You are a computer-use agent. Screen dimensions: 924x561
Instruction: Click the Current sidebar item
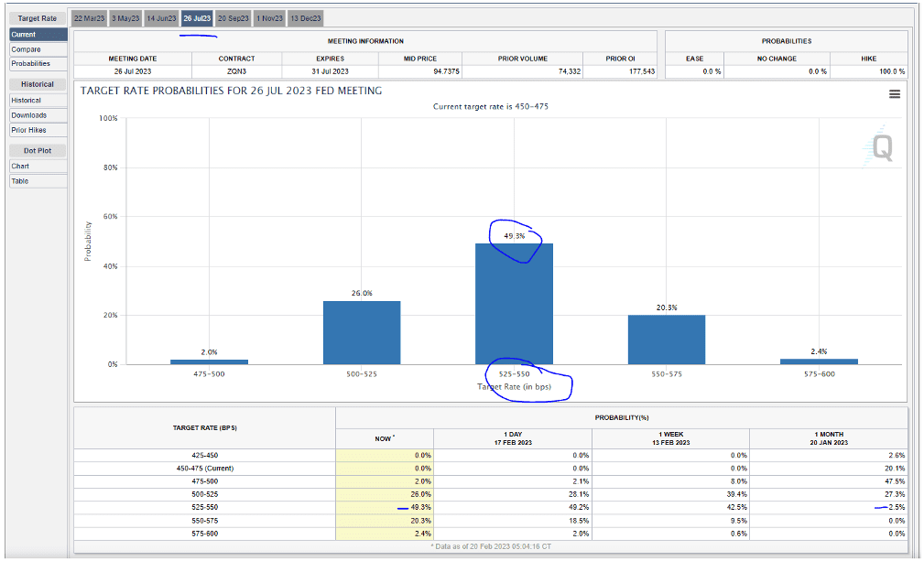point(38,35)
